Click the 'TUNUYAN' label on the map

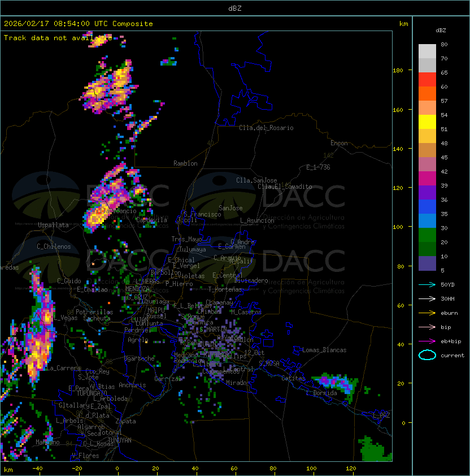(x=120, y=440)
